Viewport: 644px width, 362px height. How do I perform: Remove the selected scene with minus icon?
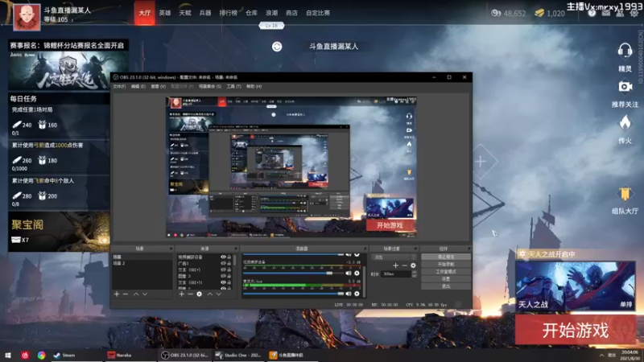point(126,294)
